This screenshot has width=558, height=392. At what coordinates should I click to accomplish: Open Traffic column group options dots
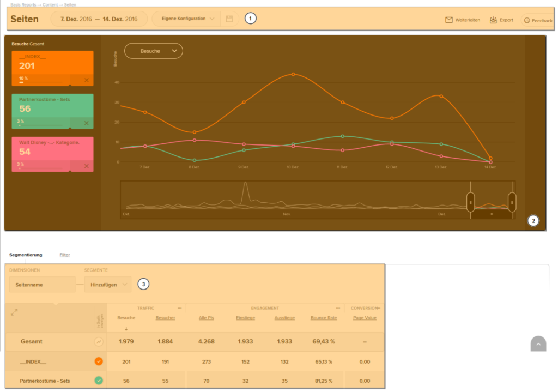pyautogui.click(x=180, y=308)
